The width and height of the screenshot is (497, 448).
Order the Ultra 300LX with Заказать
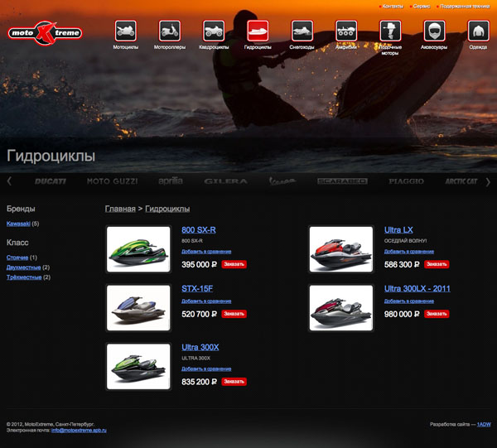(x=437, y=314)
